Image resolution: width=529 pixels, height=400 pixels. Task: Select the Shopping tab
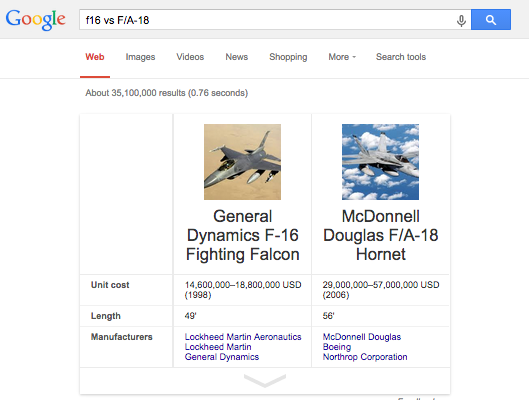[288, 57]
